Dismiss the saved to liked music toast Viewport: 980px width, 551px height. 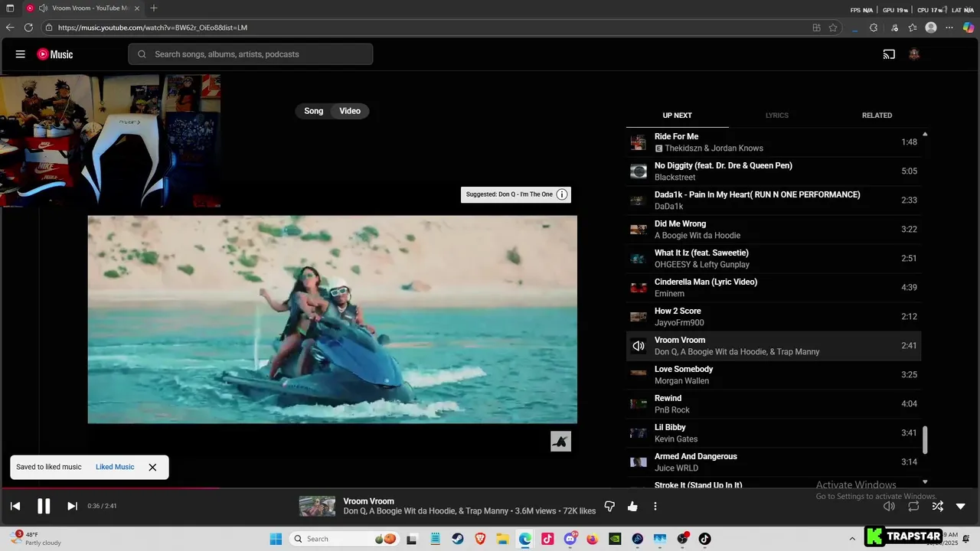[x=152, y=467]
